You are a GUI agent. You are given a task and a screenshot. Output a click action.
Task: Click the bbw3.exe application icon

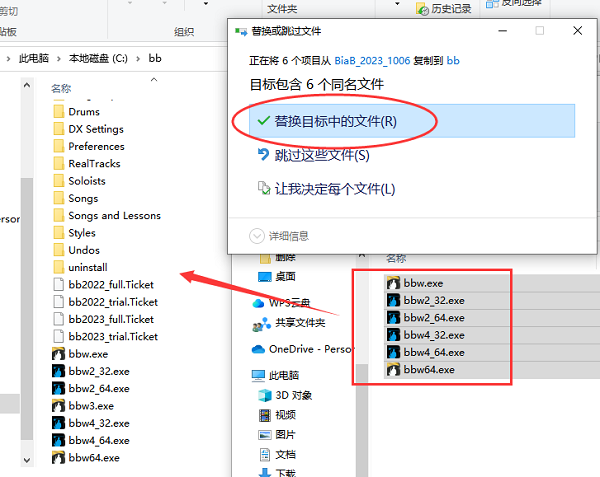59,406
